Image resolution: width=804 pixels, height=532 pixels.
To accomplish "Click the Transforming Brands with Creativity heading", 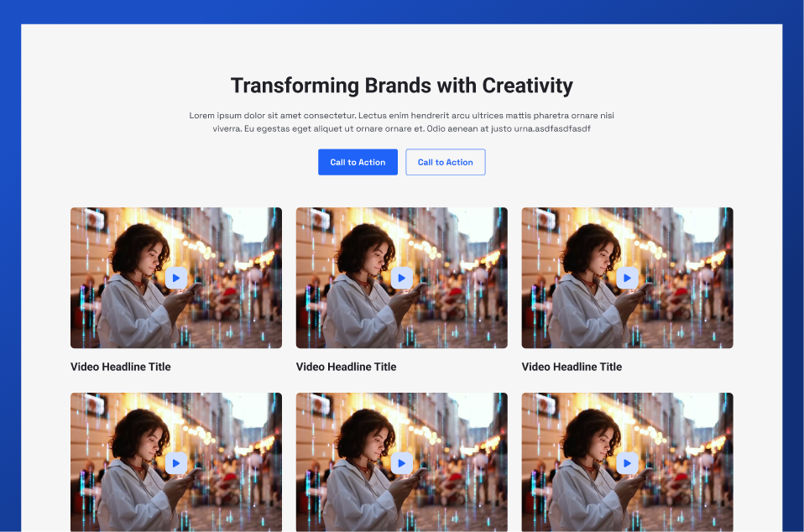I will coord(401,86).
